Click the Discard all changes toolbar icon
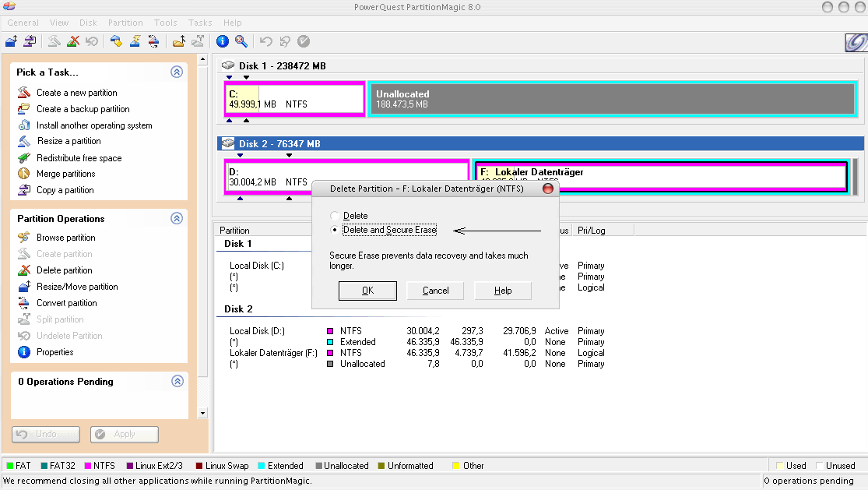The height and width of the screenshot is (490, 868). click(x=285, y=41)
